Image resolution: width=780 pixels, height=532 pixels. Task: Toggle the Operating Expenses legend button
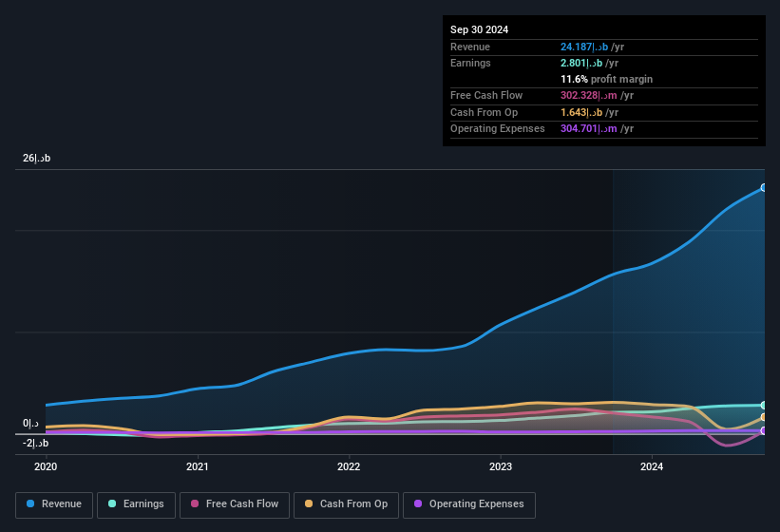[x=469, y=504]
